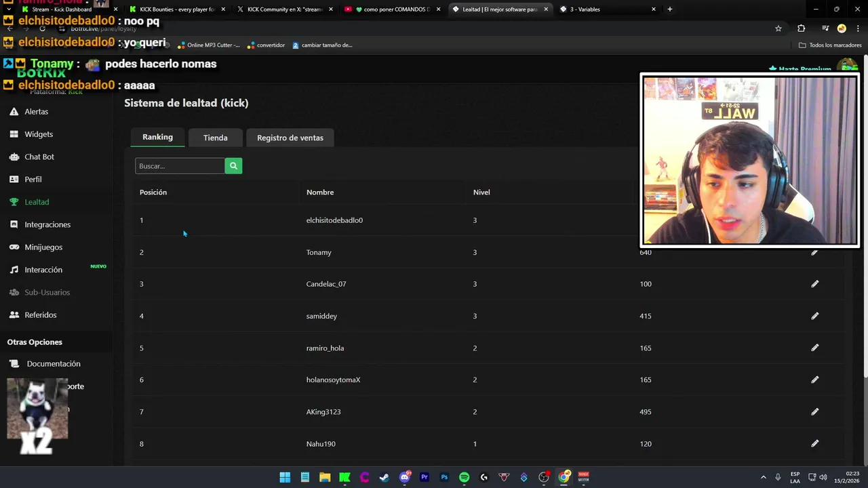868x488 pixels.
Task: Open the Perfil page
Action: (33, 180)
